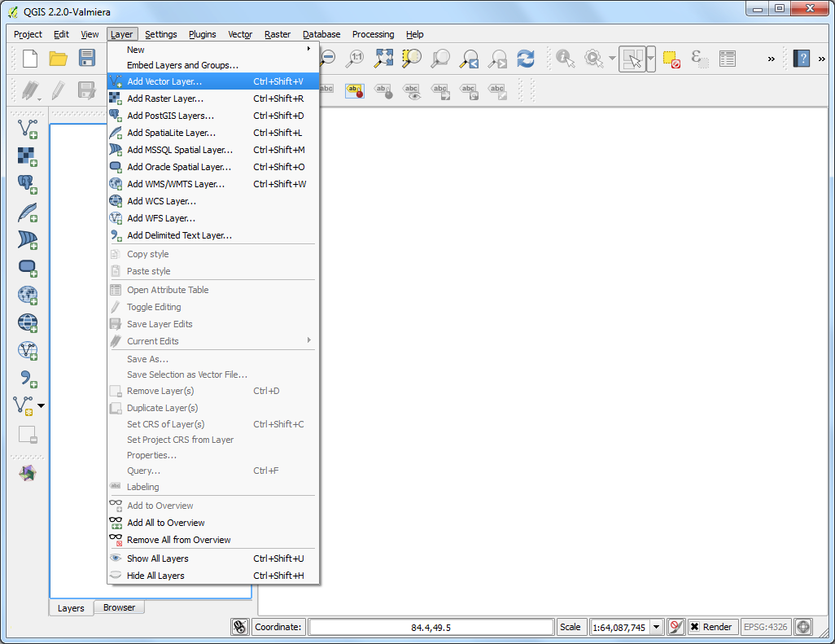Open the attribute table toolbar icon
The image size is (835, 644).
(x=728, y=58)
